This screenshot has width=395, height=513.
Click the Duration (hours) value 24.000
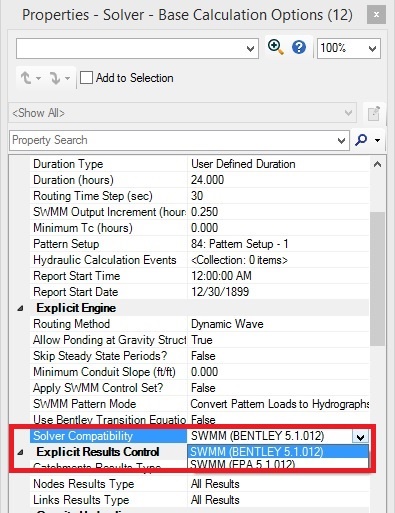[x=207, y=180]
